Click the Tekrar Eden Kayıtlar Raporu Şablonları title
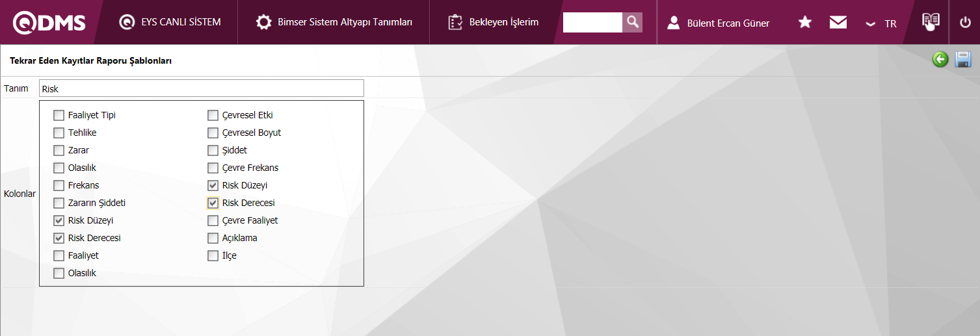 (90, 60)
